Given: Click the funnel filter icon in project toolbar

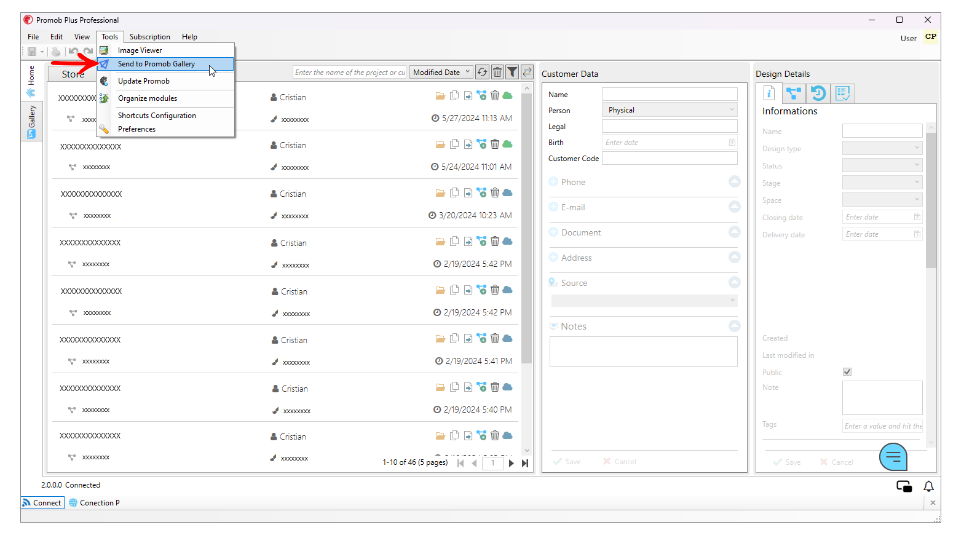Looking at the screenshot, I should 512,73.
